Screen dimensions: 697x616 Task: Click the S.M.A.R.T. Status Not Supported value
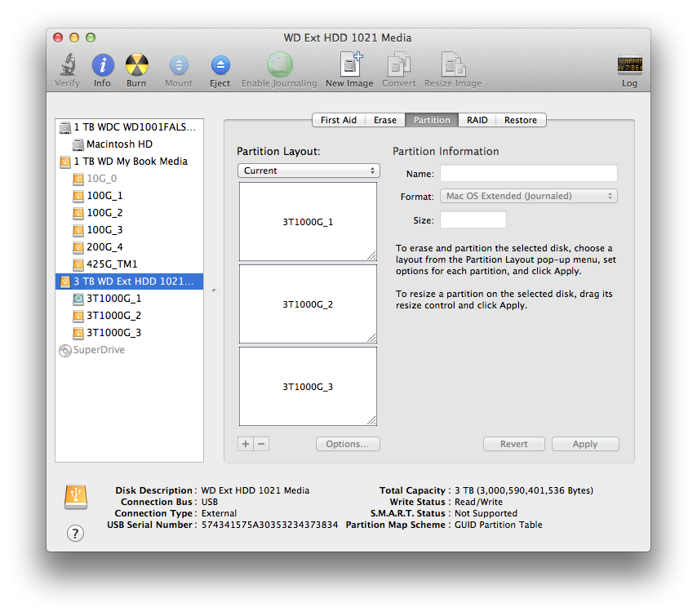[x=486, y=513]
